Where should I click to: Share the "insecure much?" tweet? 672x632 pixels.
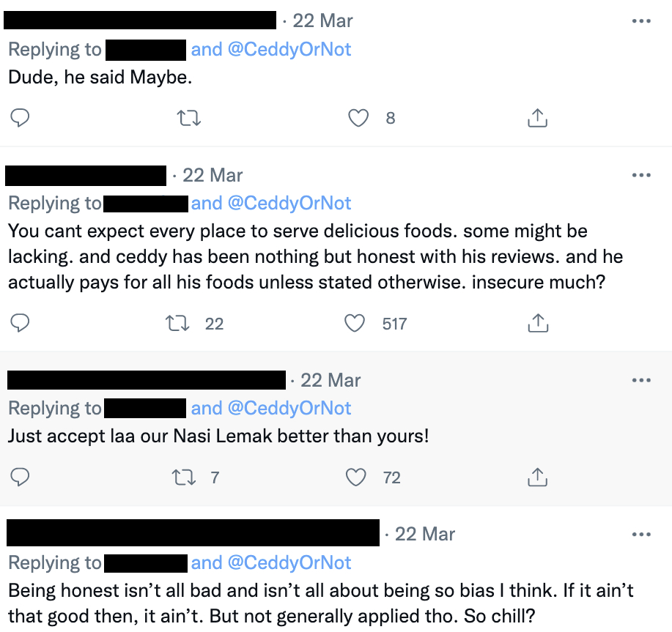(x=537, y=323)
